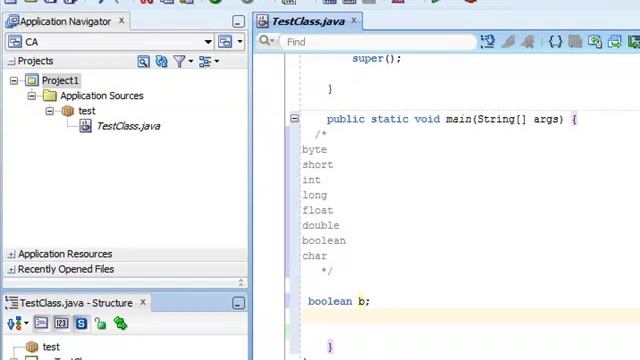The width and height of the screenshot is (640, 360).
Task: Toggle the green padlock in Structure toolbar
Action: pos(100,323)
